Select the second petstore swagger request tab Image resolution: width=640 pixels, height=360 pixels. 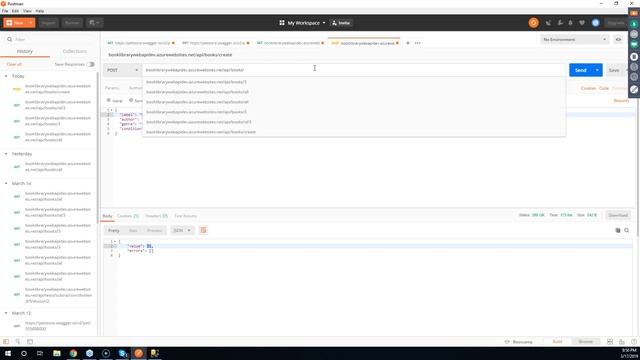coord(216,43)
